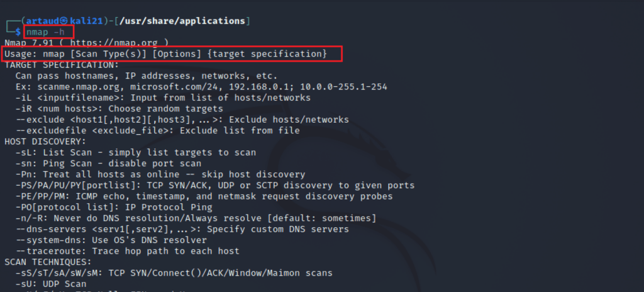This screenshot has width=644, height=292.
Task: Click the -sU UDP Scan line
Action: tap(51, 284)
